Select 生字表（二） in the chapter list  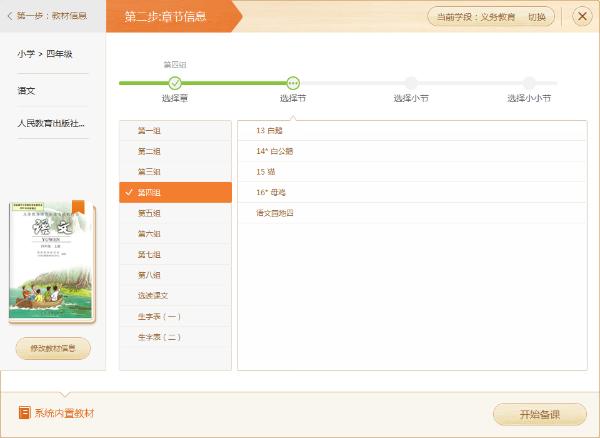pyautogui.click(x=176, y=337)
